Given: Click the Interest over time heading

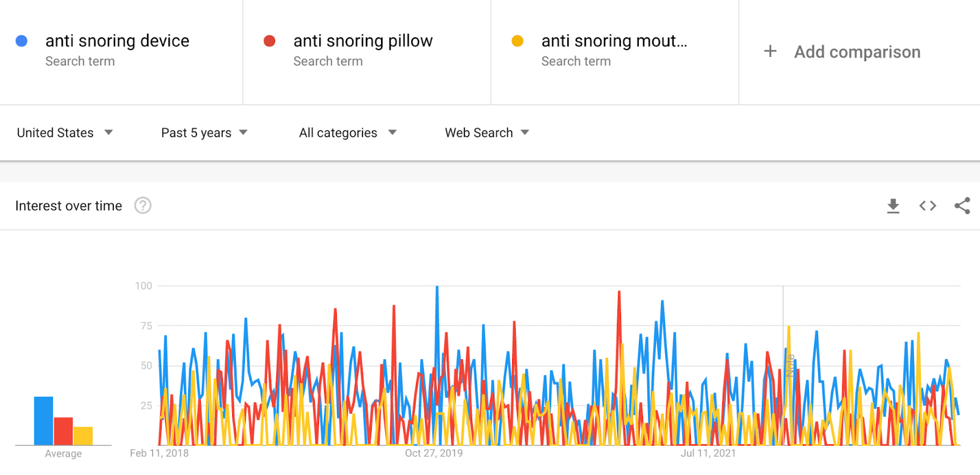Looking at the screenshot, I should (x=69, y=206).
